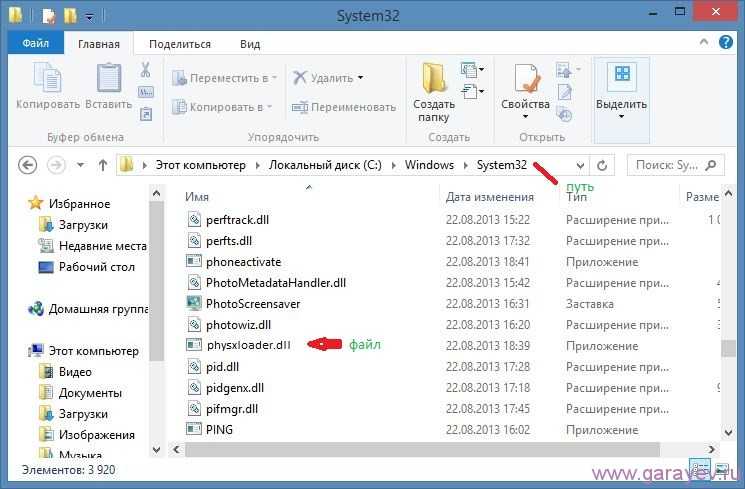745x489 pixels.
Task: Click the Delete (Удалить) button
Action: [x=323, y=77]
